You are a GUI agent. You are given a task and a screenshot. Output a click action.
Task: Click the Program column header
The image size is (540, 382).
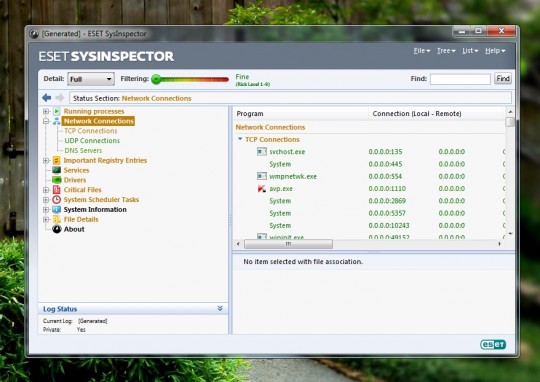300,114
